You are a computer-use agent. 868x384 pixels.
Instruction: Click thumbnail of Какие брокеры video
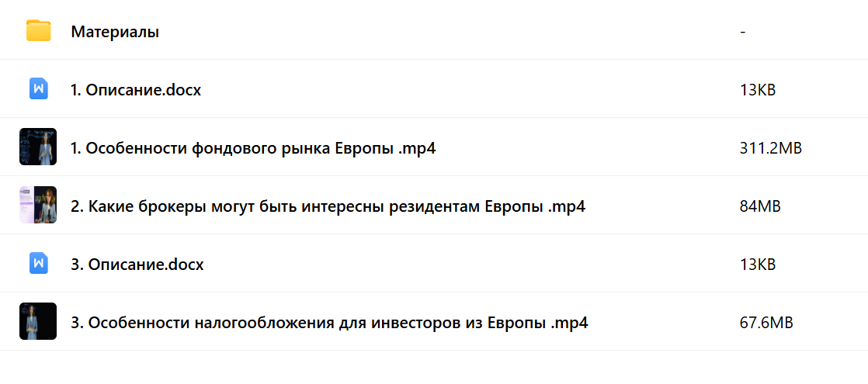pos(38,206)
